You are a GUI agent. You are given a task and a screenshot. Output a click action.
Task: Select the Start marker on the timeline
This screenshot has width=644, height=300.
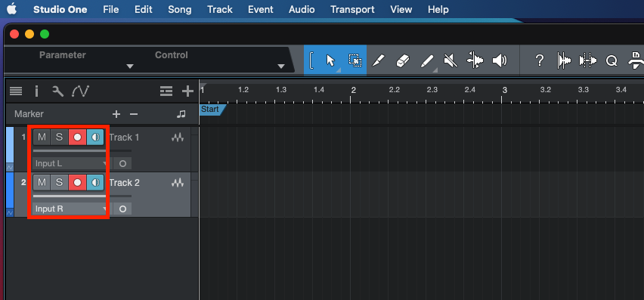(212, 110)
